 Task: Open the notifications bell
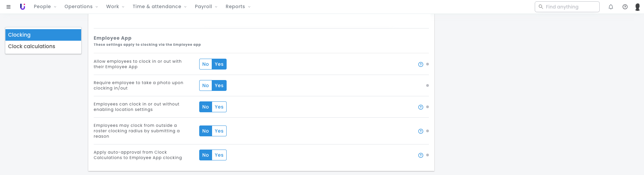coord(611,7)
